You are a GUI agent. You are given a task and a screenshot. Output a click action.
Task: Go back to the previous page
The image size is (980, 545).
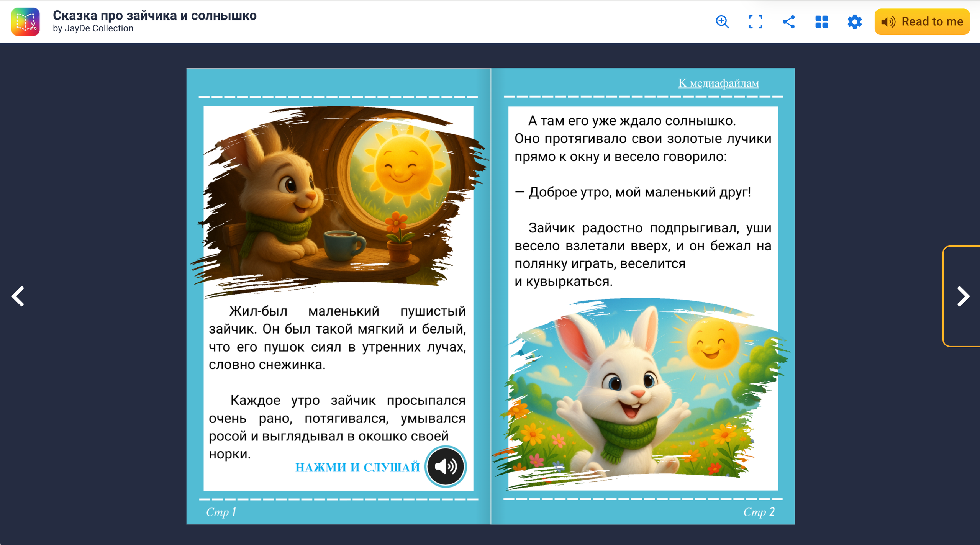(18, 296)
